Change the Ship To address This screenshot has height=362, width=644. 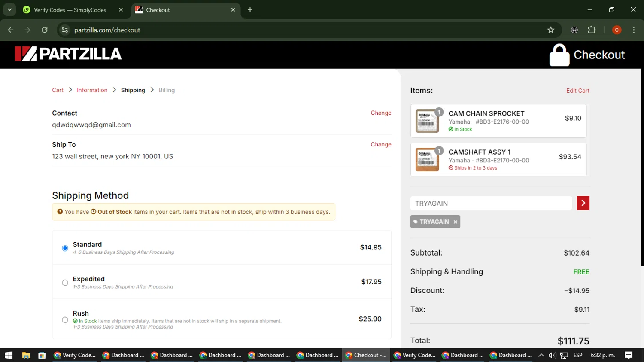tap(381, 145)
